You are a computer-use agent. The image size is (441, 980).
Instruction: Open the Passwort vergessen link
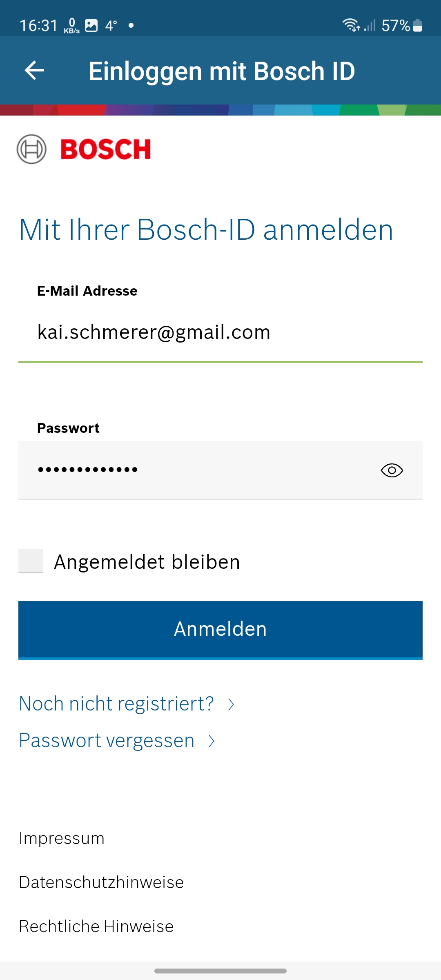(x=107, y=741)
